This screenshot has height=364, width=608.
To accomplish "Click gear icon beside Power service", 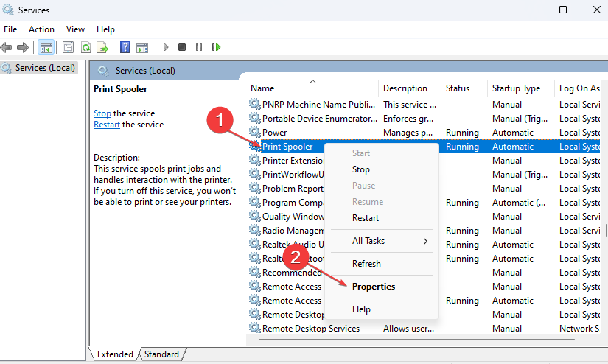I will 254,132.
